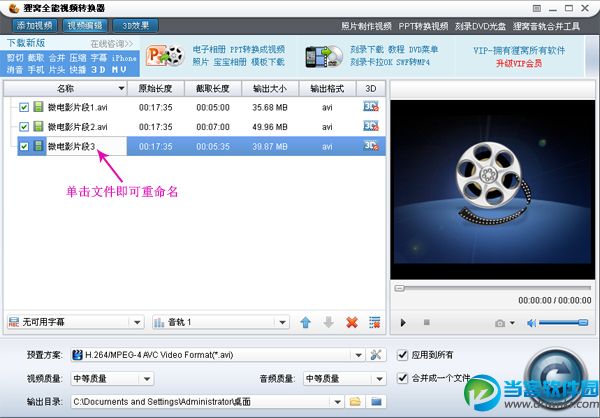The image size is (600, 418).
Task: Play the preview video
Action: coord(403,323)
